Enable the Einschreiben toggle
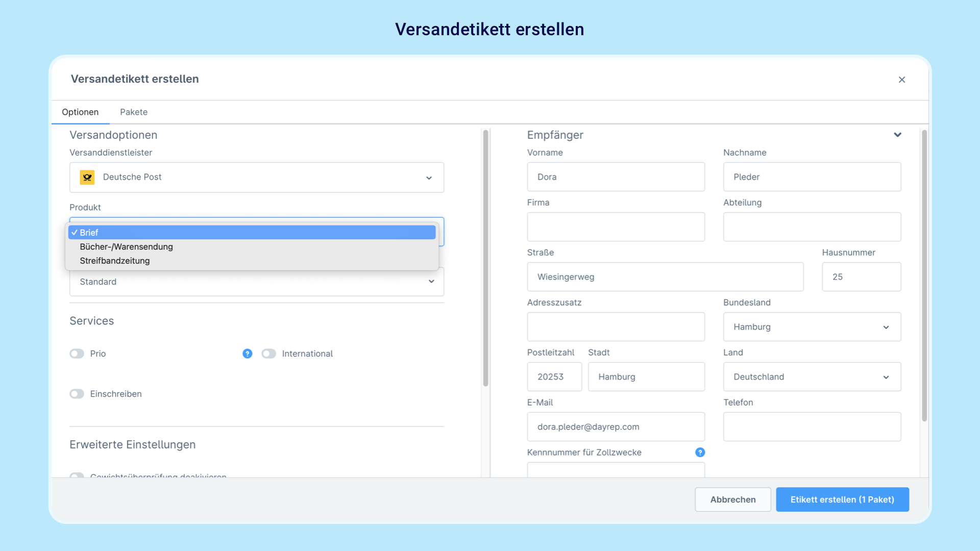 point(77,394)
